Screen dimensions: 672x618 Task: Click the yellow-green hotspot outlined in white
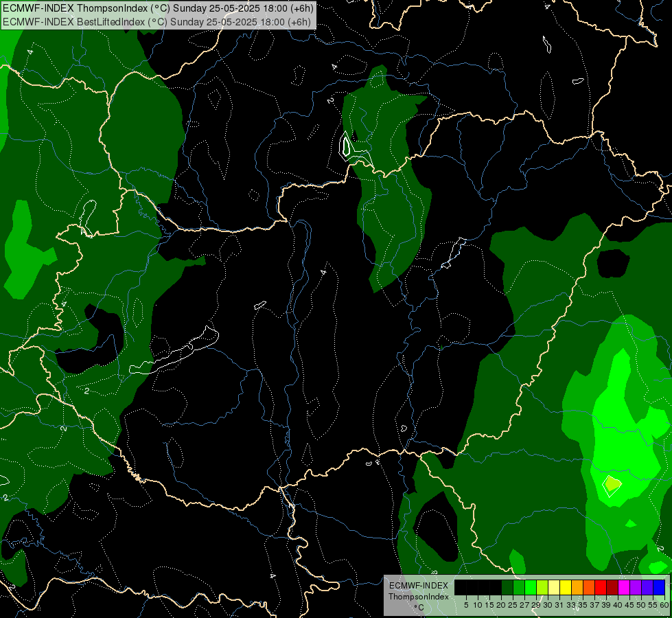pyautogui.click(x=612, y=485)
